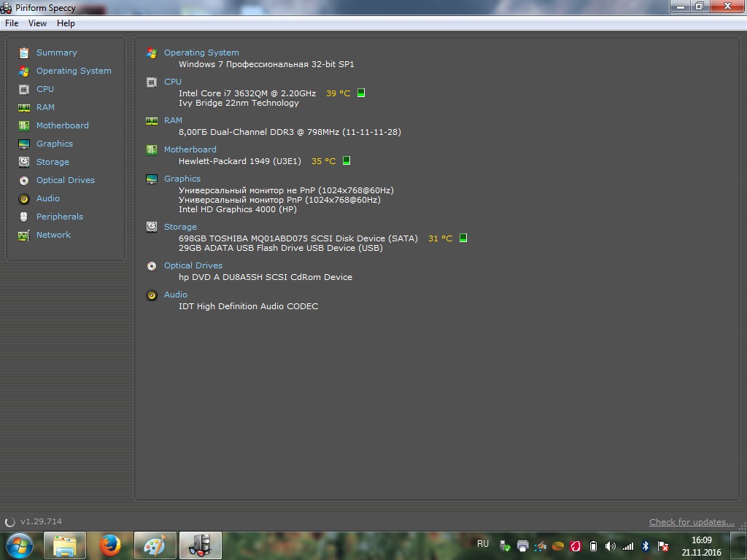Open RAM heading link in main panel
The height and width of the screenshot is (560, 747).
pos(173,120)
